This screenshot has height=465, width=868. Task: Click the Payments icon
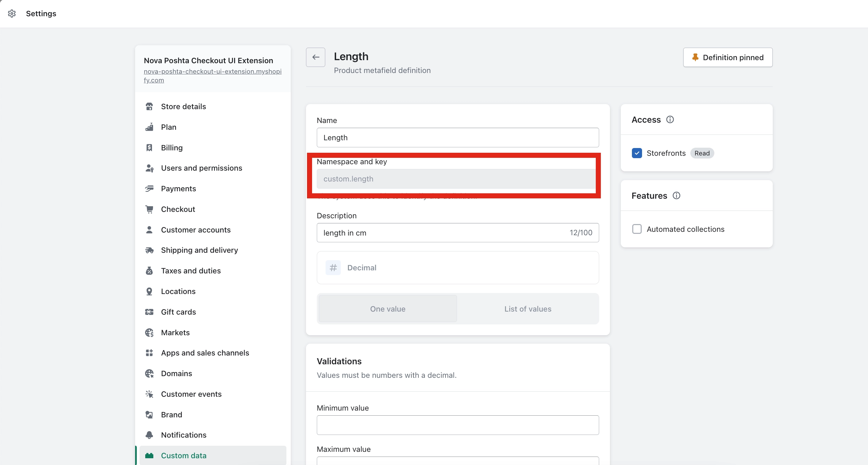(x=149, y=189)
